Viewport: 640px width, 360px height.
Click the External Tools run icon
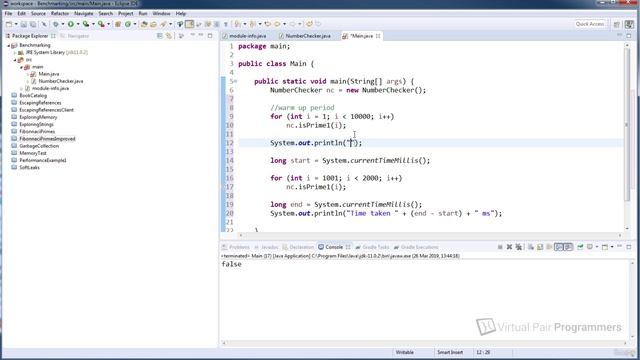click(101, 24)
